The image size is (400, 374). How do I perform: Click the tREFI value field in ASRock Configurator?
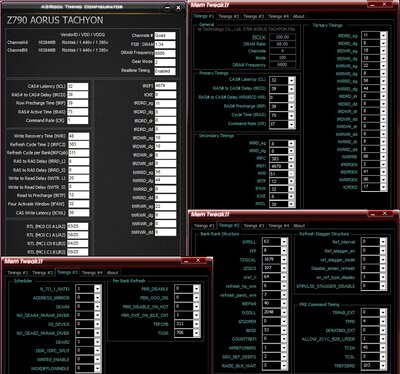(165, 86)
